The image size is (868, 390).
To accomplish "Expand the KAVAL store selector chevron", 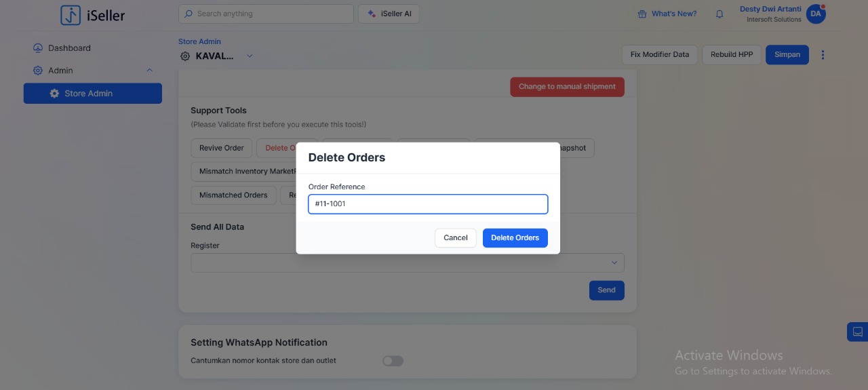I will (250, 56).
